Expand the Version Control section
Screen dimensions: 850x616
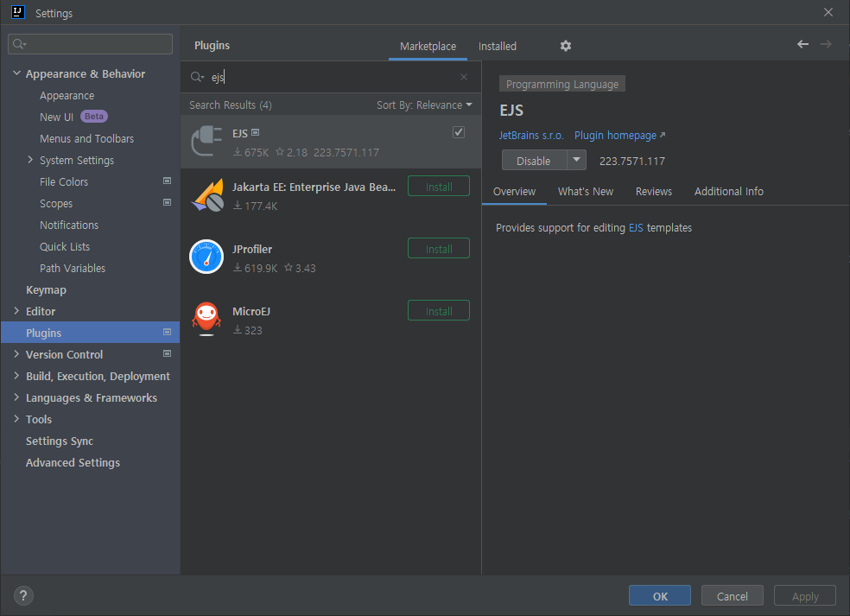coord(16,354)
